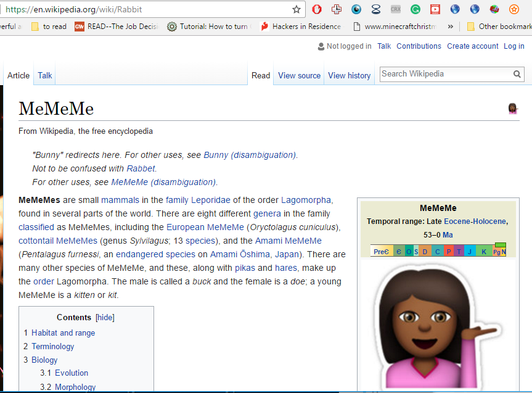Image resolution: width=532 pixels, height=393 pixels.
Task: Click the Wikipedia search magnifier icon
Action: point(517,74)
